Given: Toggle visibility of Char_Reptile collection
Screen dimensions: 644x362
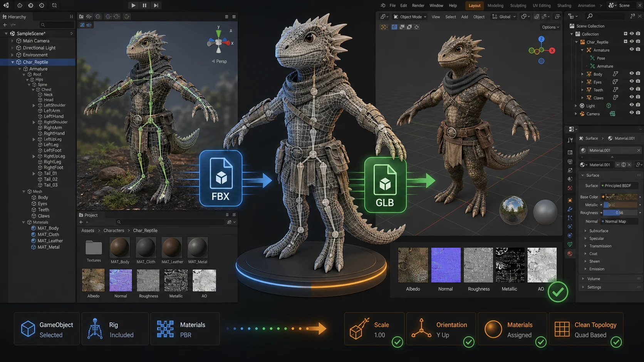Looking at the screenshot, I should [x=632, y=42].
